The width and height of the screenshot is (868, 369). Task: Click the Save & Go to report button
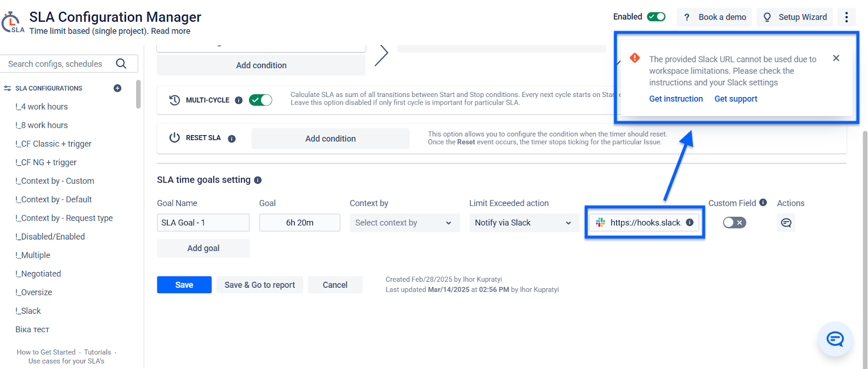[260, 285]
